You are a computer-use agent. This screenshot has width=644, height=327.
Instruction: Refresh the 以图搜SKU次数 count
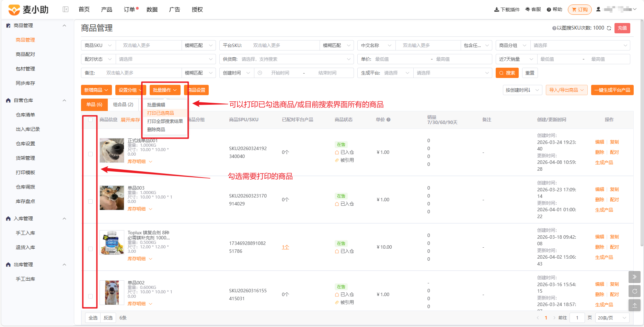609,28
